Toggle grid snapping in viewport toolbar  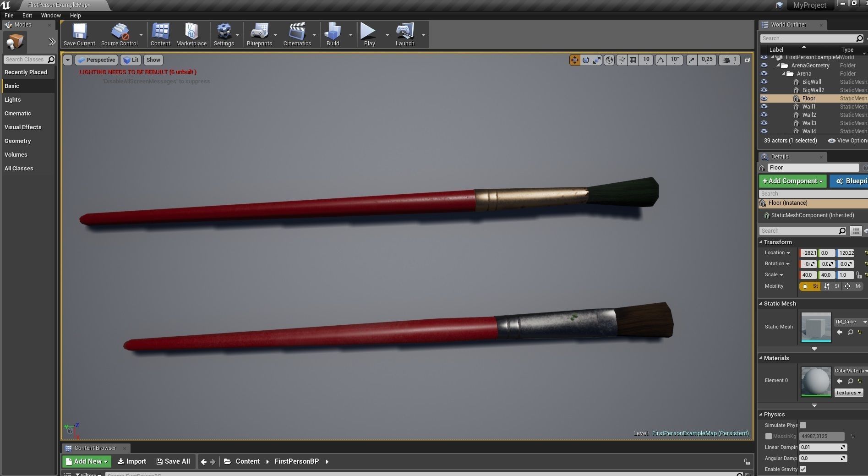pyautogui.click(x=633, y=60)
